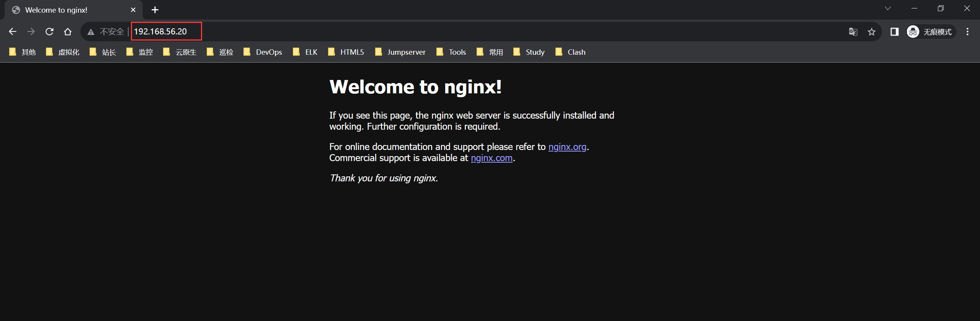The image size is (980, 321).
Task: Open the 监控 bookmarks folder
Action: 140,52
